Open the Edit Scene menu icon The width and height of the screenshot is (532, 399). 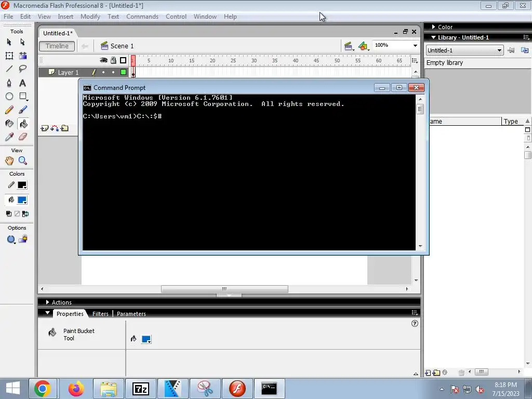[349, 46]
